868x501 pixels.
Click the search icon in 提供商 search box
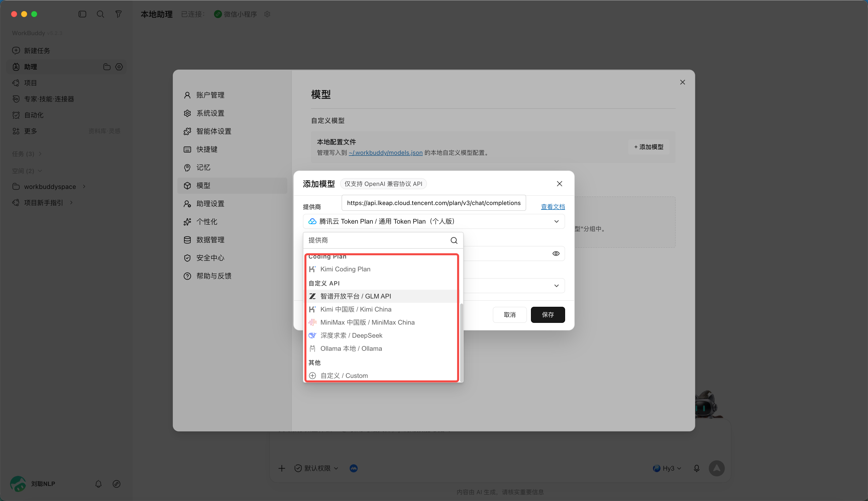454,240
